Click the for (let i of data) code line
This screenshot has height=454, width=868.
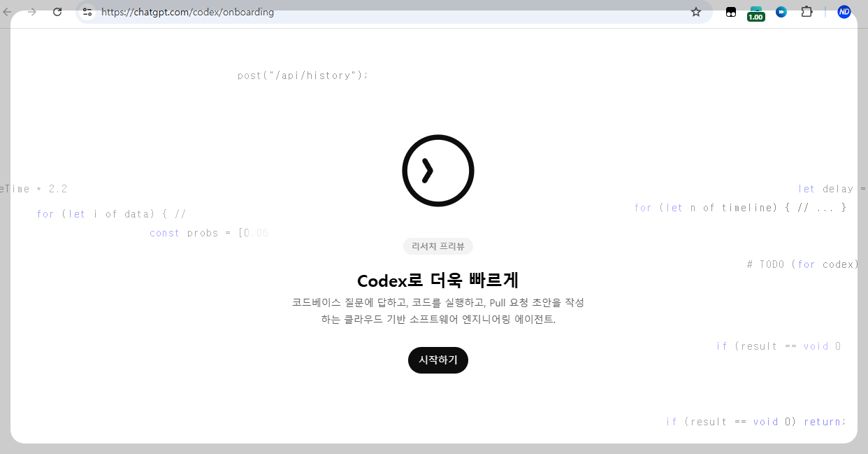click(112, 214)
